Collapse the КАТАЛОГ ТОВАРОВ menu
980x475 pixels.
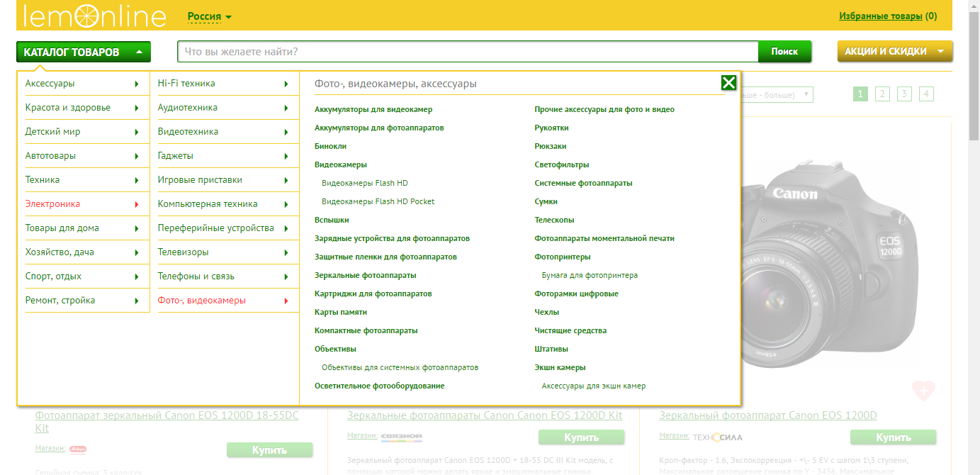click(83, 51)
